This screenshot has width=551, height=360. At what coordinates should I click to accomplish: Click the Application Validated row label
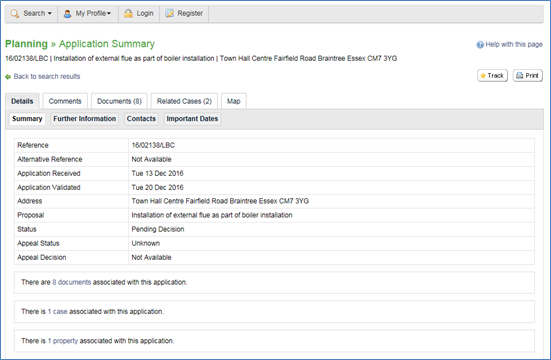click(x=49, y=187)
